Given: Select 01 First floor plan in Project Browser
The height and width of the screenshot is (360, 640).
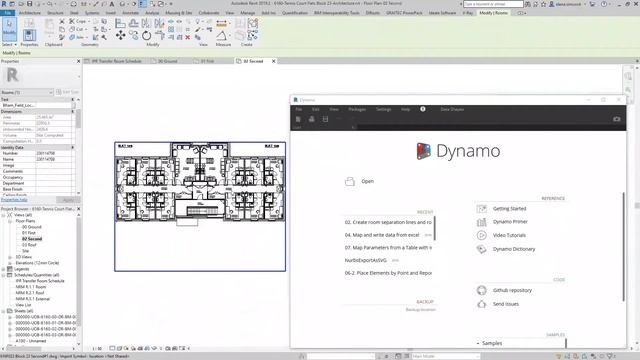Looking at the screenshot, I should click(x=29, y=233).
